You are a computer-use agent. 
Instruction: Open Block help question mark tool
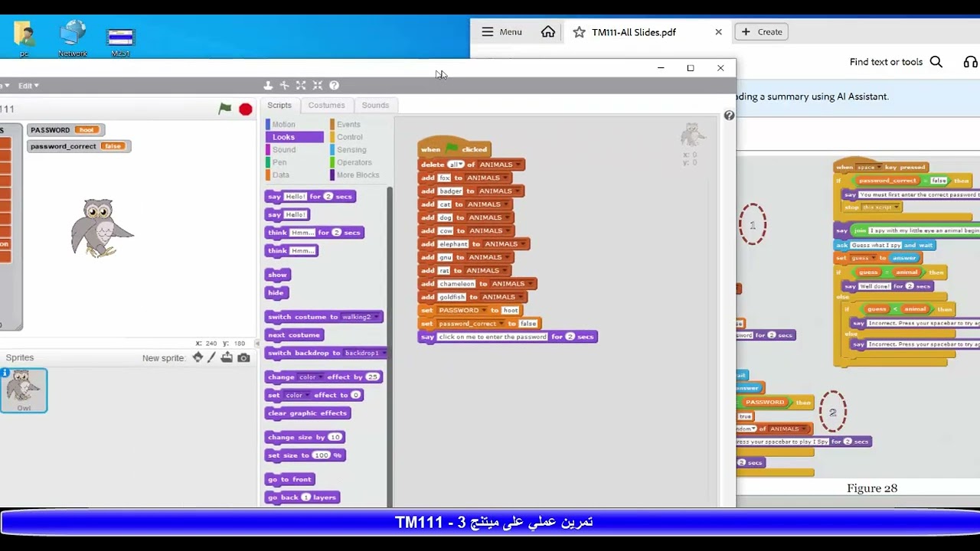tap(334, 85)
